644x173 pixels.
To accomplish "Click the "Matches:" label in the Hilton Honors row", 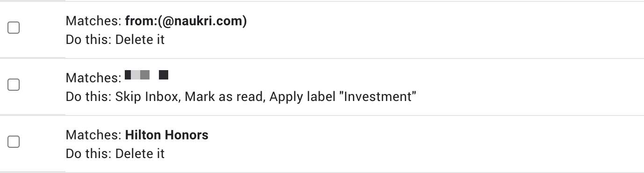I will [93, 135].
